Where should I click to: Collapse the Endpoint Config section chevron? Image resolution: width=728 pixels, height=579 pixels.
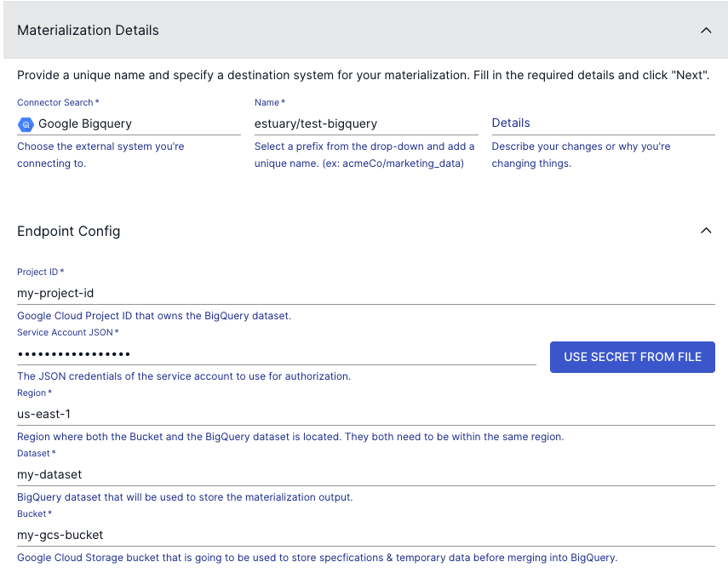click(x=706, y=230)
